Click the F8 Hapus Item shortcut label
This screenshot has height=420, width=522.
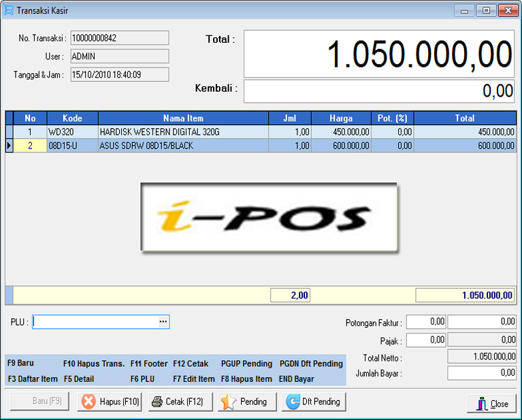click(x=246, y=378)
